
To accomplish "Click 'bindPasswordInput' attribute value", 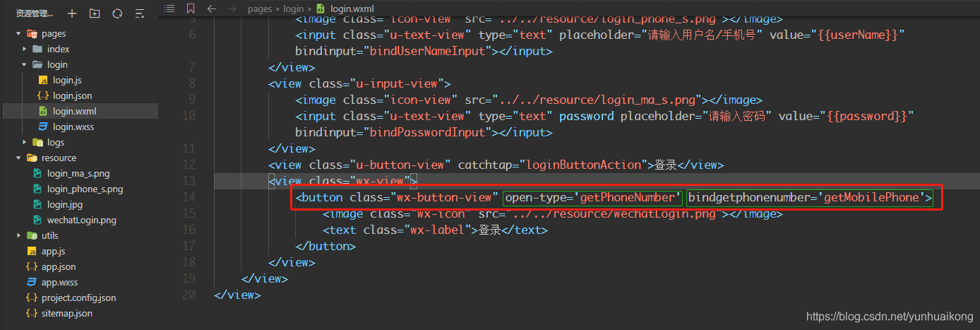I will (428, 132).
